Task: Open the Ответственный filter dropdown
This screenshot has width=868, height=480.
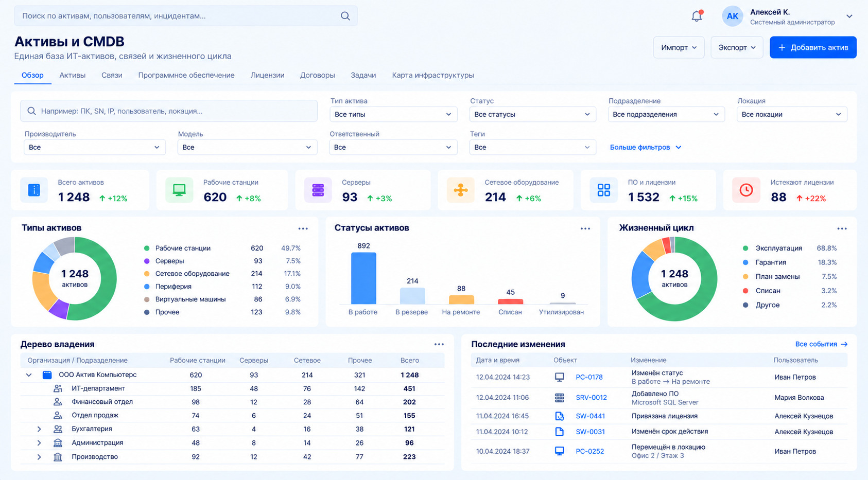Action: pyautogui.click(x=393, y=147)
